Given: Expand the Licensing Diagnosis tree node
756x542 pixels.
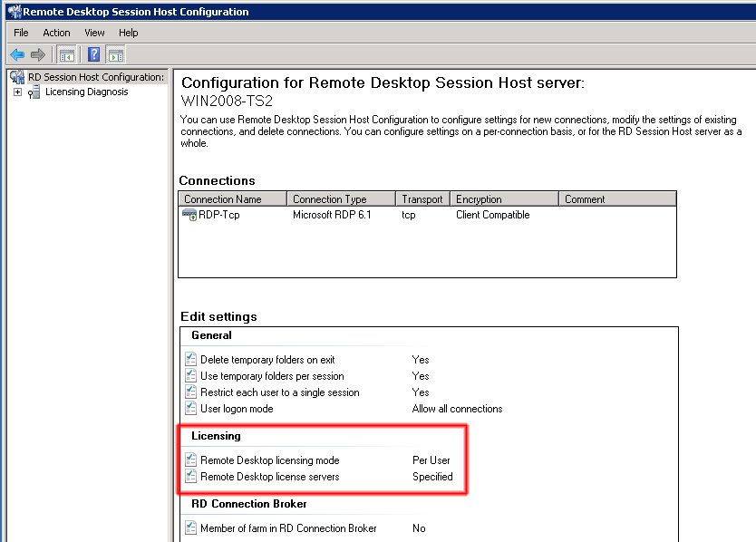Looking at the screenshot, I should point(18,92).
